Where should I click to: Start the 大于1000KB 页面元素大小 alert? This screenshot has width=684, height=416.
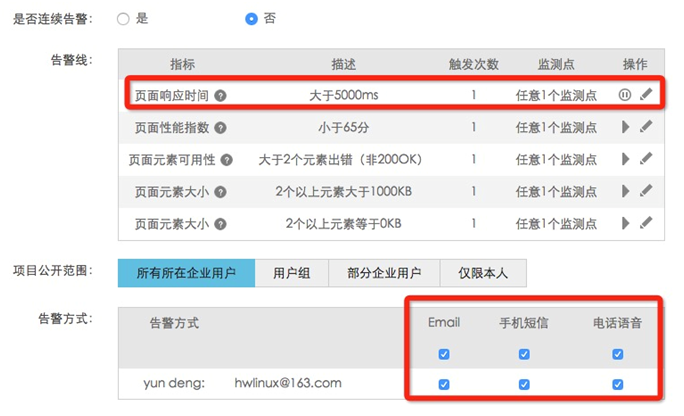pyautogui.click(x=626, y=190)
